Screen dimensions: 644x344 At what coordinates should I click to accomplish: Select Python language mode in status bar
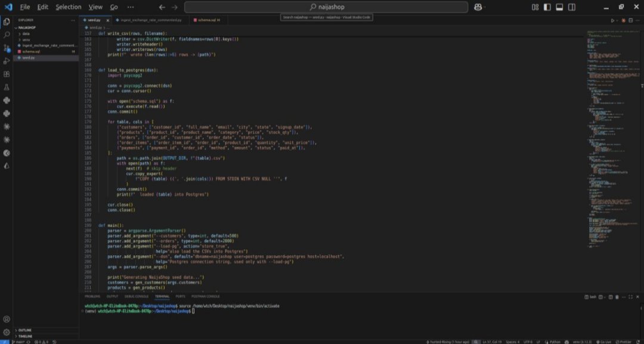(555, 342)
